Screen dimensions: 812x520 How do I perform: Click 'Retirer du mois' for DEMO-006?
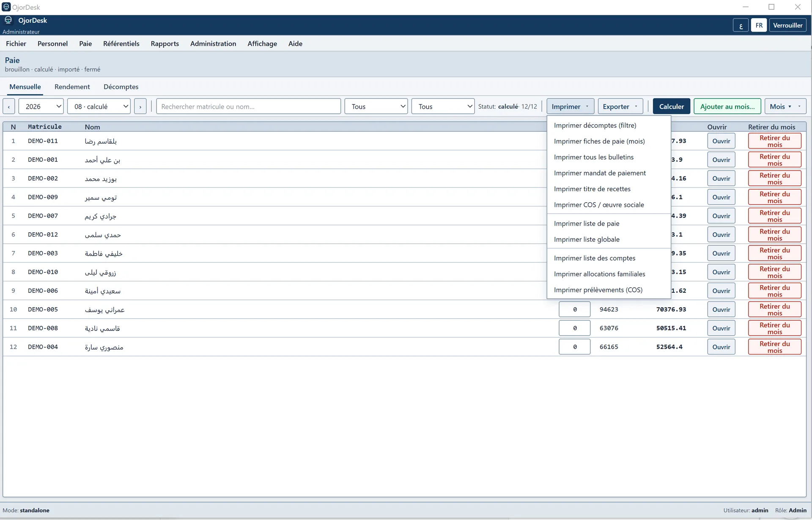coord(774,291)
